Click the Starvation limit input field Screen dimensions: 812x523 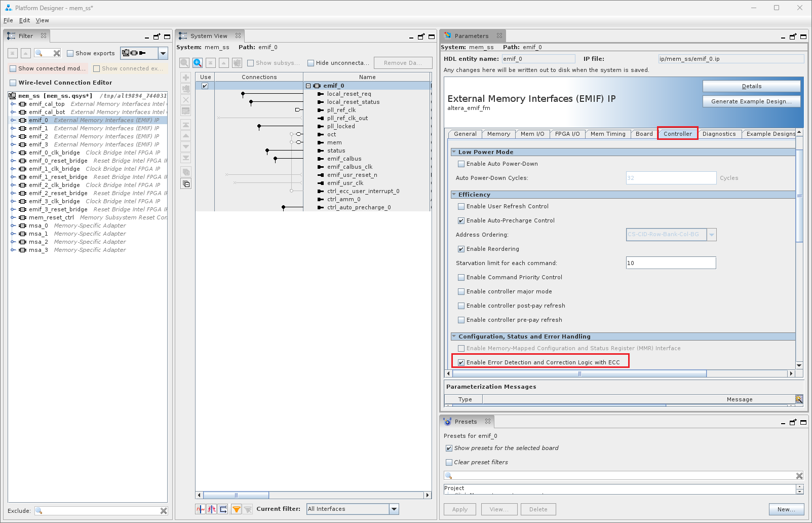(670, 263)
